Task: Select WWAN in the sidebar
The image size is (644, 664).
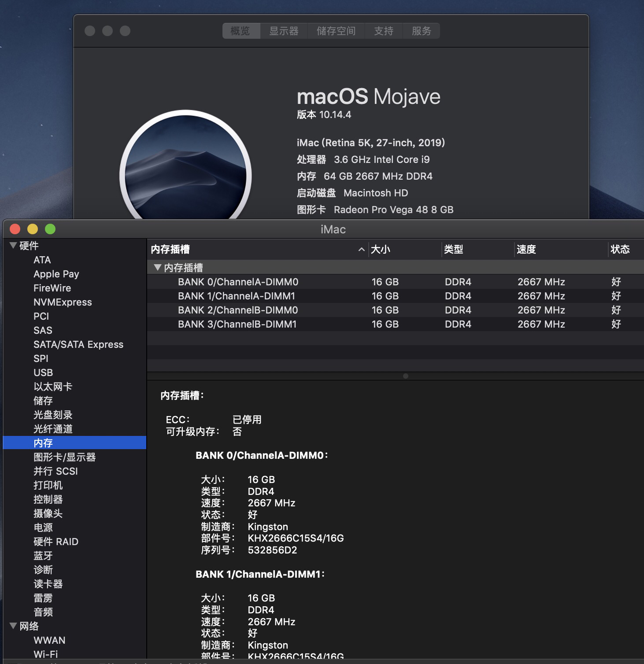Action: 49,640
